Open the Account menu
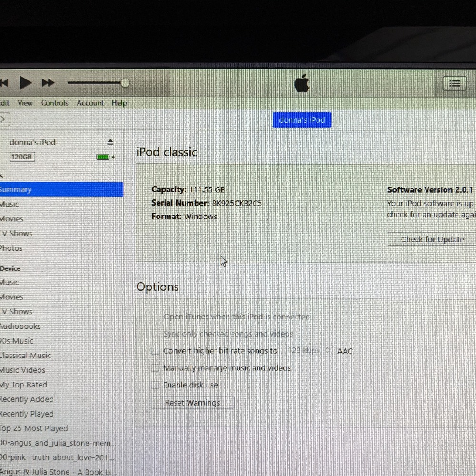The height and width of the screenshot is (476, 476). 90,103
